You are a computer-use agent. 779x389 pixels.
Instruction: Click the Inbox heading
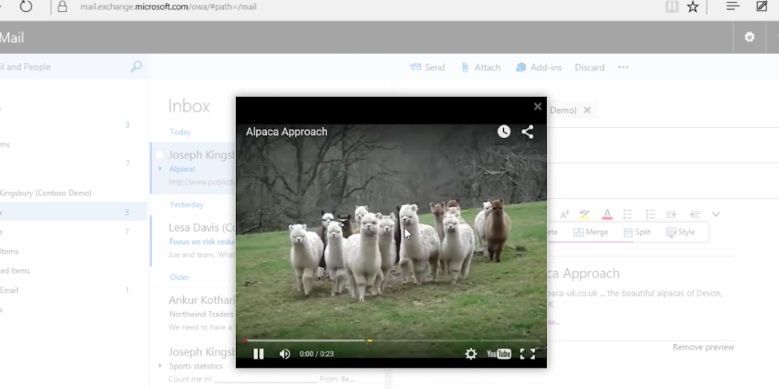pos(189,106)
